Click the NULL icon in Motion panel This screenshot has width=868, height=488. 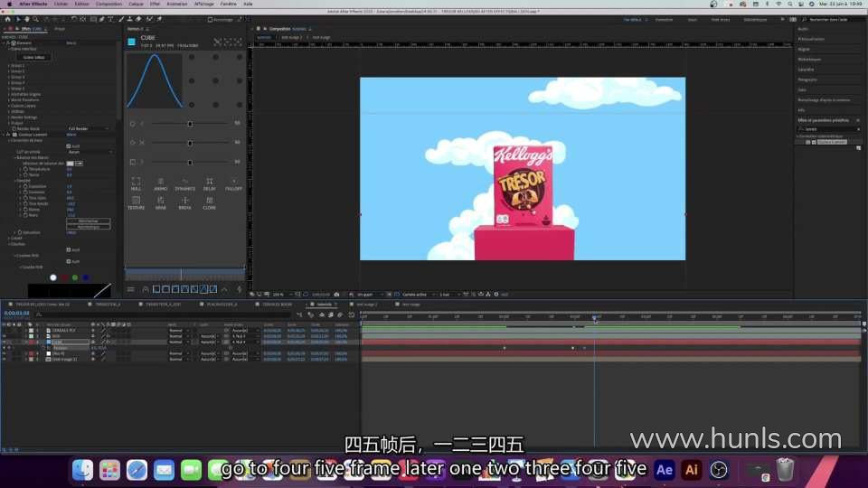point(137,183)
